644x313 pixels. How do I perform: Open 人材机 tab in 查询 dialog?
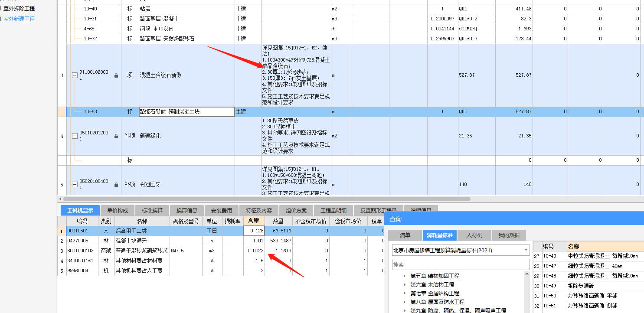[x=474, y=235]
